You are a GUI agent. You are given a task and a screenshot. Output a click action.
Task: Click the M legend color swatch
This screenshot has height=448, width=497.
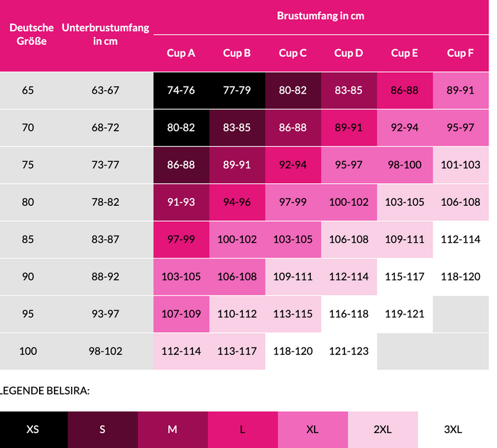(173, 430)
